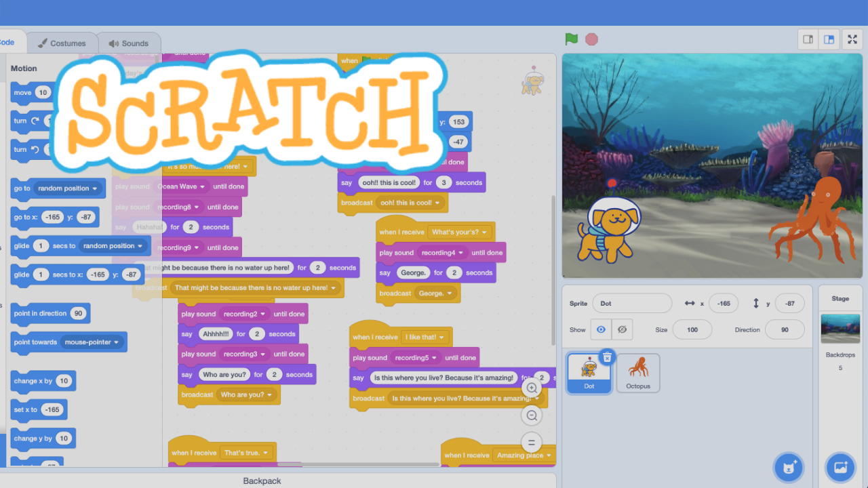Click the 'Backdrops' label under Stage
Image resolution: width=868 pixels, height=488 pixels.
(x=840, y=355)
